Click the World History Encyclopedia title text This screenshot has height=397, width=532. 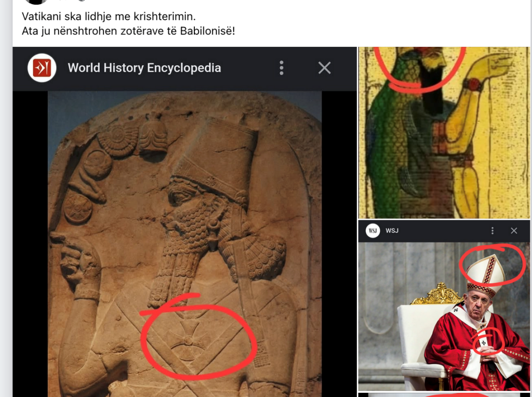144,68
